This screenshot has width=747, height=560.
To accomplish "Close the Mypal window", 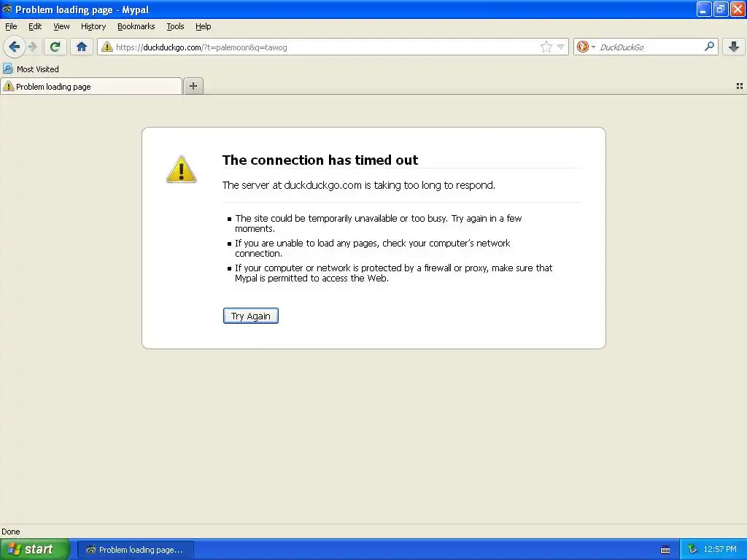I will coord(738,9).
